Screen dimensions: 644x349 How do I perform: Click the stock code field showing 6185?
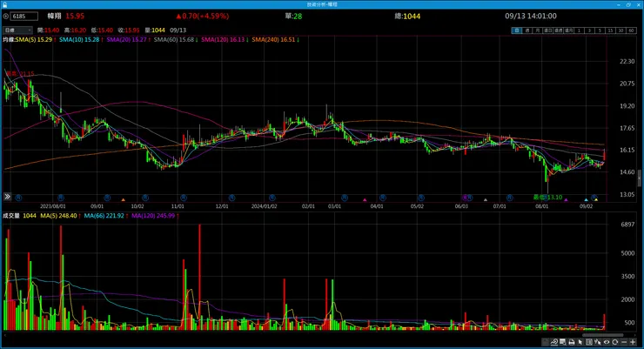pos(24,17)
